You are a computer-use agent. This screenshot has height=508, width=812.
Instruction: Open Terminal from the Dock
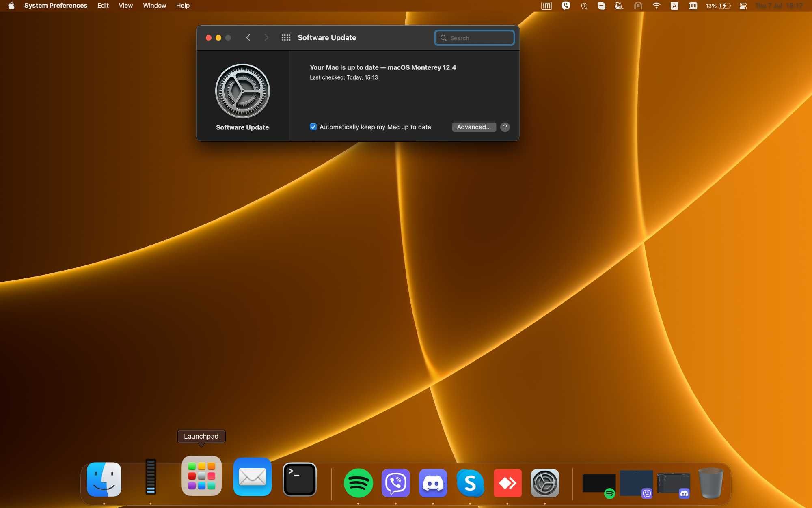300,479
